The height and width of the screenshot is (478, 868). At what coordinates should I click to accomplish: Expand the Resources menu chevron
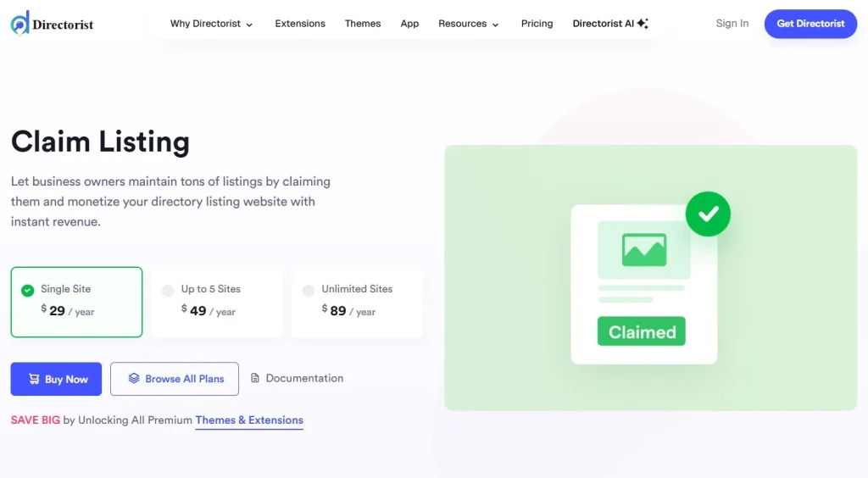(495, 25)
